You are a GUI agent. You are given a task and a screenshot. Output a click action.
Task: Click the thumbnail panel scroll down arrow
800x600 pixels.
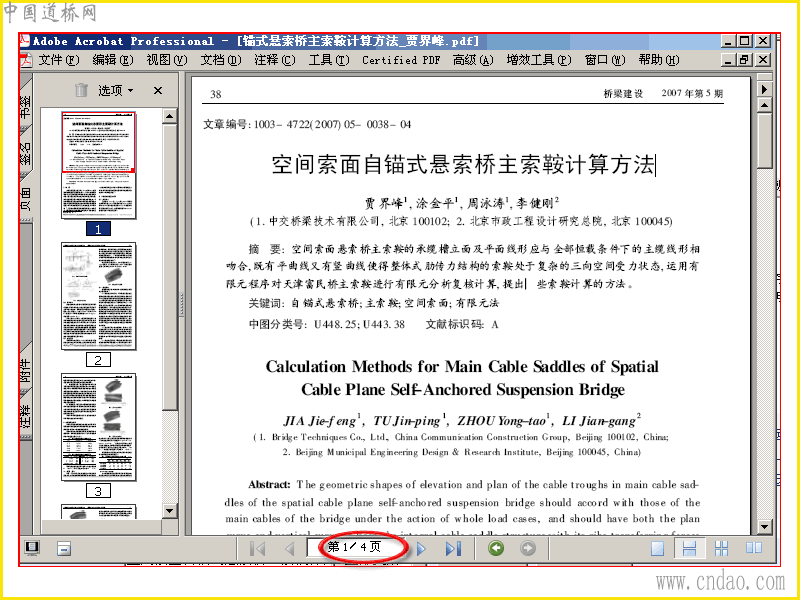click(x=170, y=510)
